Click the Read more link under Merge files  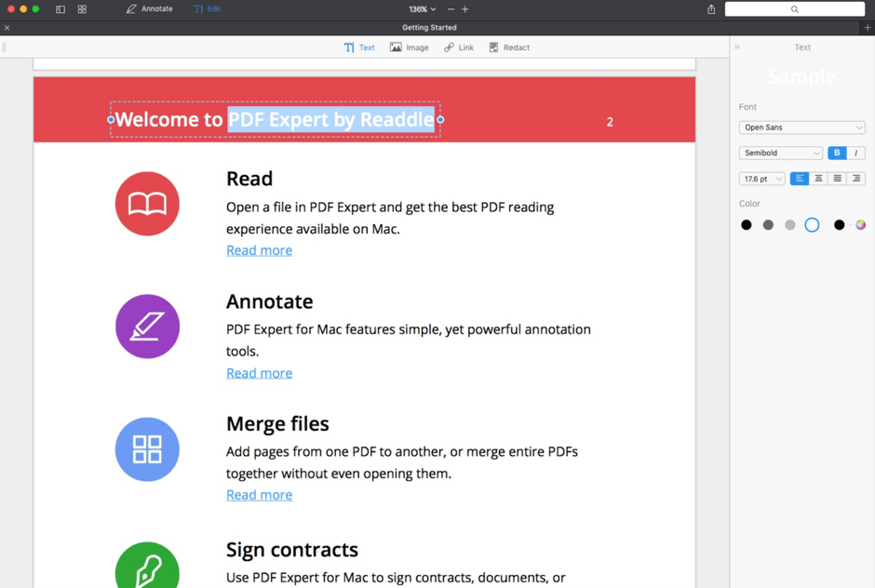(x=259, y=495)
